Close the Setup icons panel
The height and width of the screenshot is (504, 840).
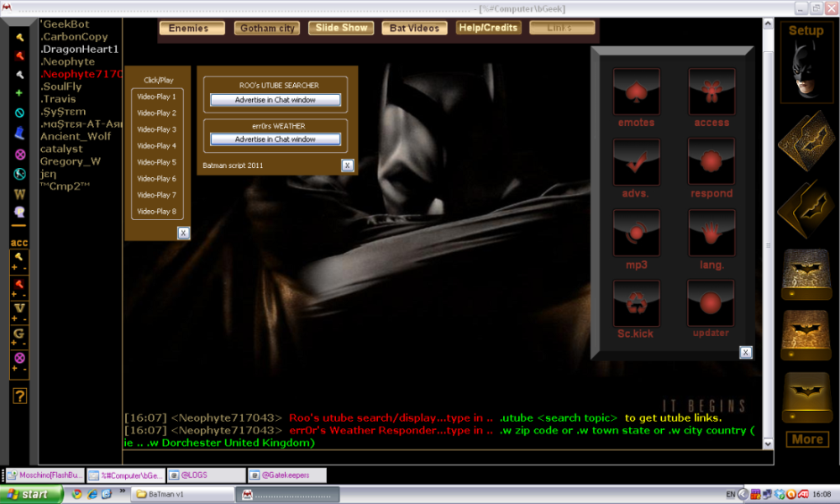click(745, 353)
